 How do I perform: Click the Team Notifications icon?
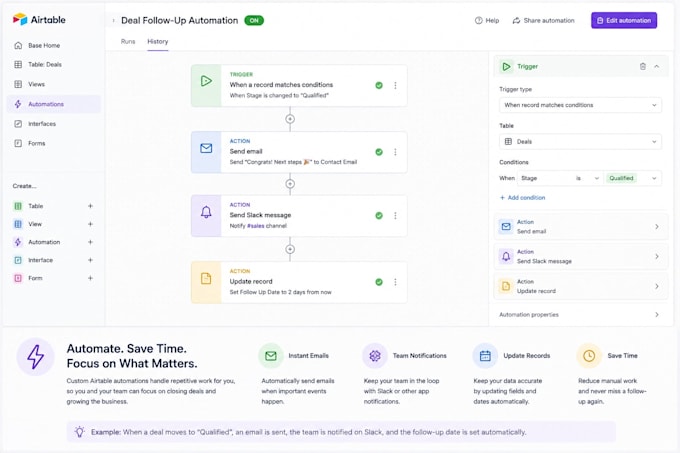point(375,356)
